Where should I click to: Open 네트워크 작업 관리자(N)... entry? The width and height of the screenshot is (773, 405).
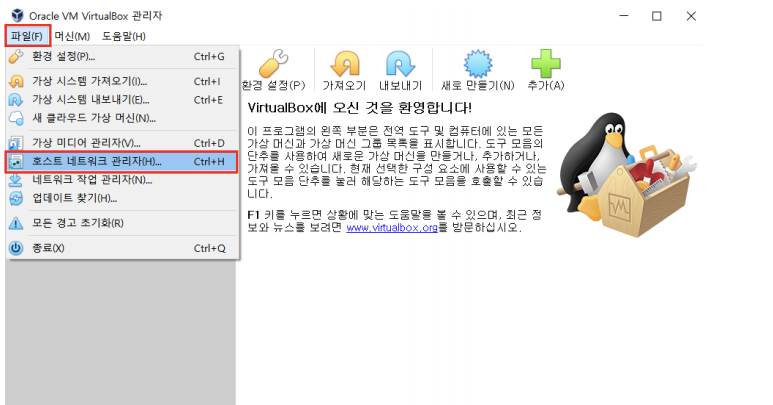122,180
